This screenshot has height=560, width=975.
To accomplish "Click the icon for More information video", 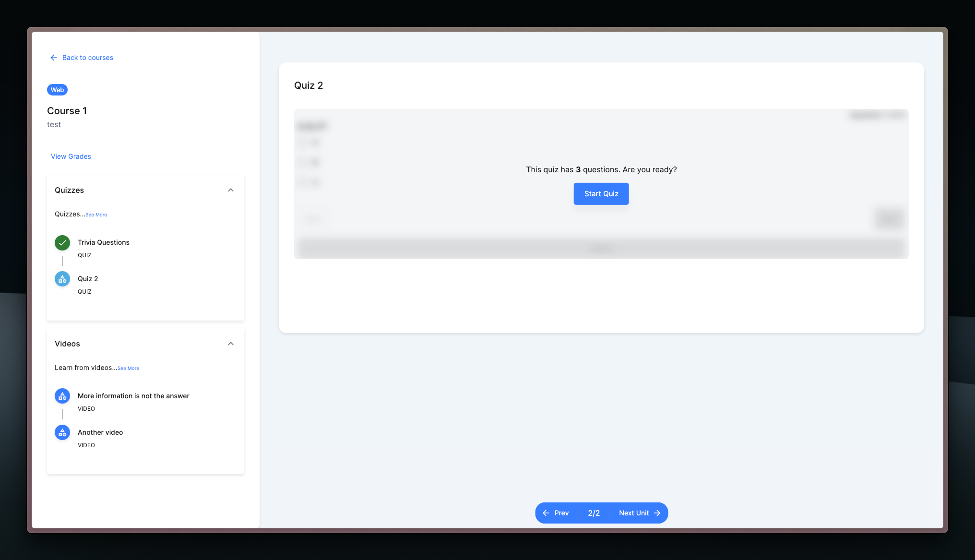I will [x=62, y=396].
